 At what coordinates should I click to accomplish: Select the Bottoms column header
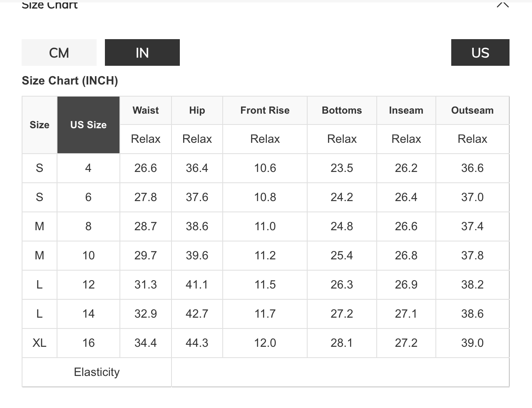click(342, 110)
